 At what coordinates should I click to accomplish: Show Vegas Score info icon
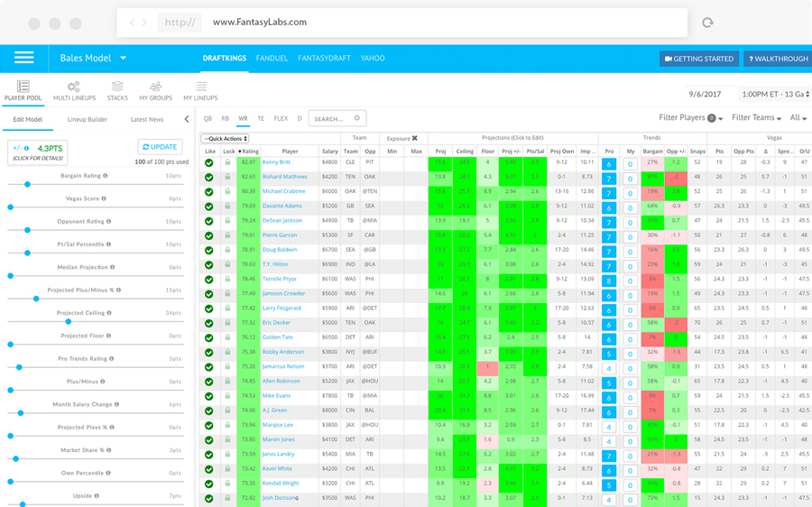(x=104, y=198)
